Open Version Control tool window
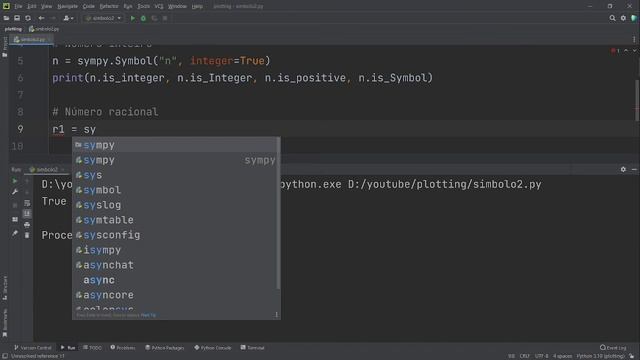640x360 pixels. click(x=33, y=348)
